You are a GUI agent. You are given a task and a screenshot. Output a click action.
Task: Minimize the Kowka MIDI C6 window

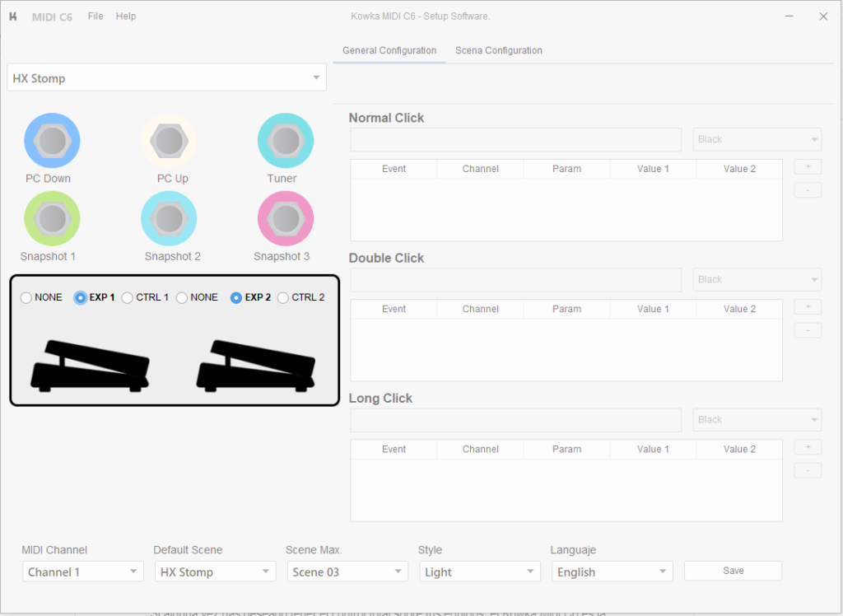coord(789,16)
